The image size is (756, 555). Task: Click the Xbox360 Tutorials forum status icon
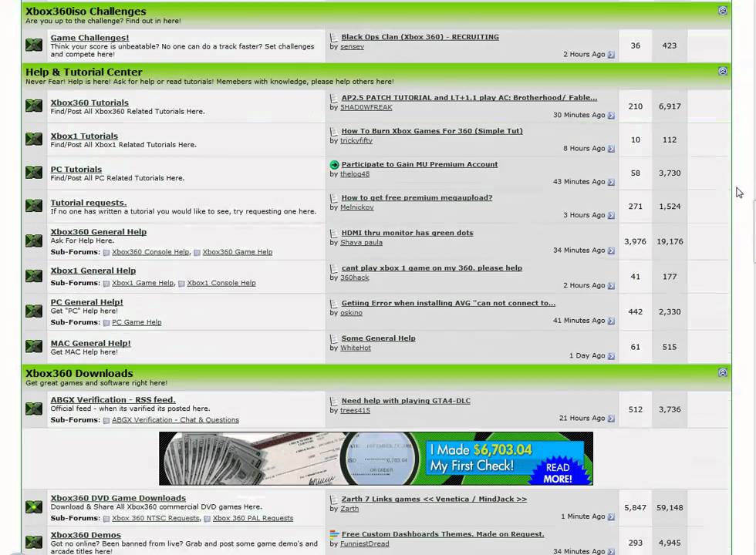[x=34, y=106]
